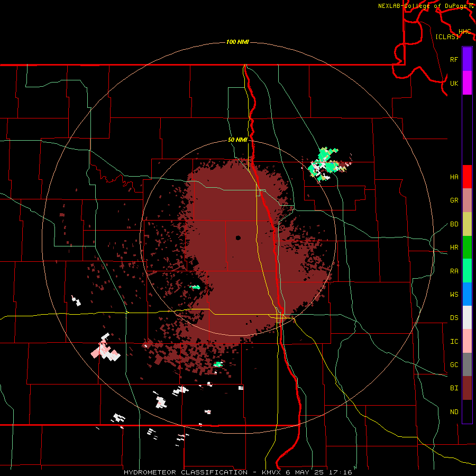The image size is (476, 476).
Task: Click the ND black legend color block
Action: tap(467, 411)
